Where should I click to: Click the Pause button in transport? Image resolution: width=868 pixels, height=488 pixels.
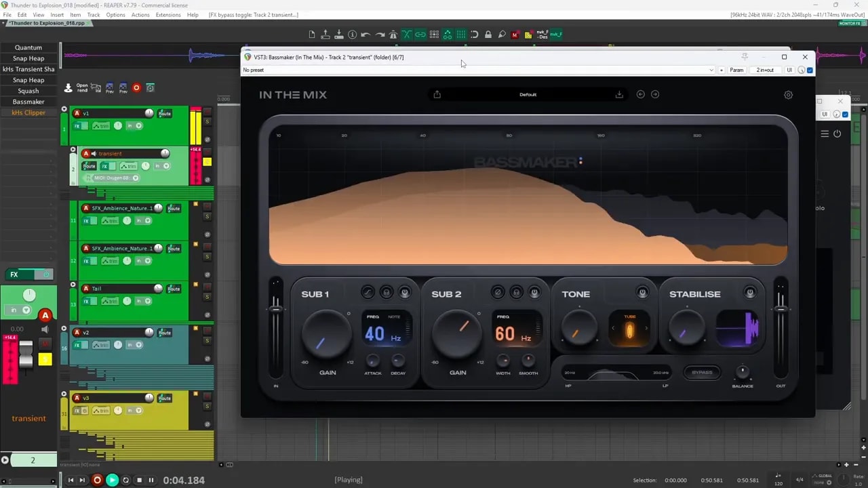[151, 480]
